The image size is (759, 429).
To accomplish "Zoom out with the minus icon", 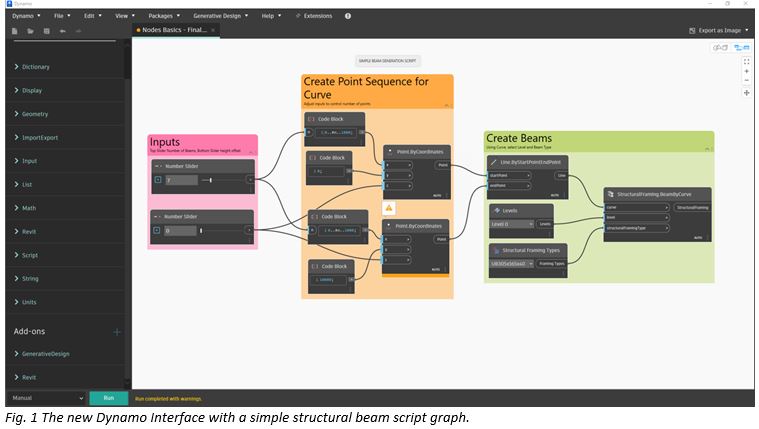I will 746,80.
